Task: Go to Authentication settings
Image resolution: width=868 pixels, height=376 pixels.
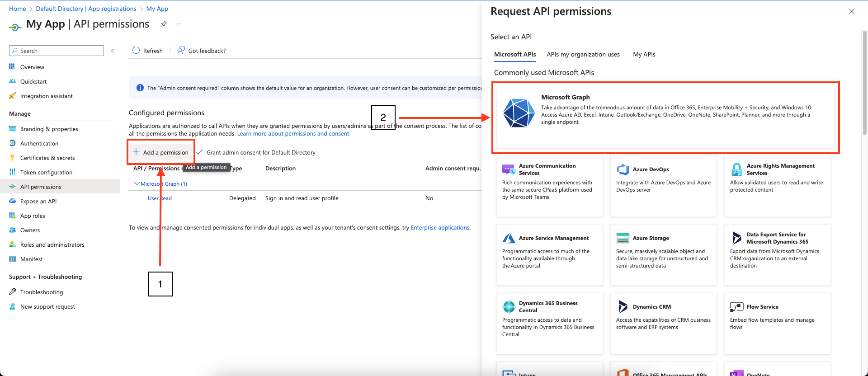Action: [x=39, y=143]
